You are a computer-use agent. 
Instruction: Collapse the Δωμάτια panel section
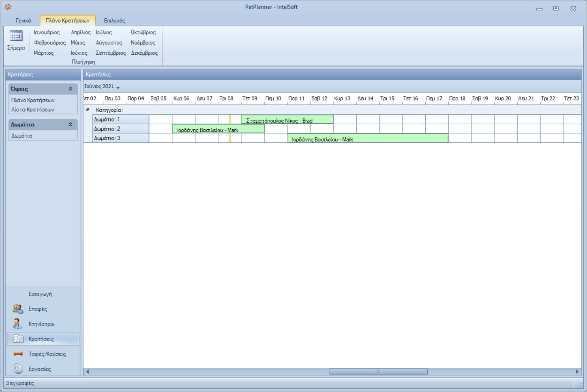70,124
